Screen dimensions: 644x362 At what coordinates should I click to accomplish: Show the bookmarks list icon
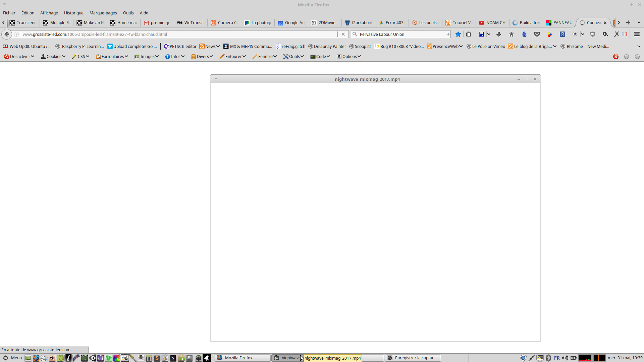coord(469,34)
